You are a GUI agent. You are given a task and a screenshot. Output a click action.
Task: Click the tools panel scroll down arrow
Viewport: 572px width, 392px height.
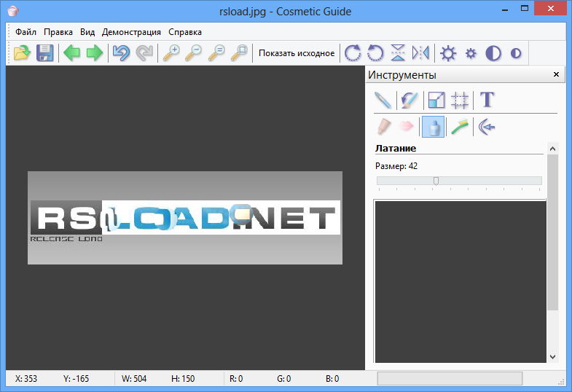point(552,357)
